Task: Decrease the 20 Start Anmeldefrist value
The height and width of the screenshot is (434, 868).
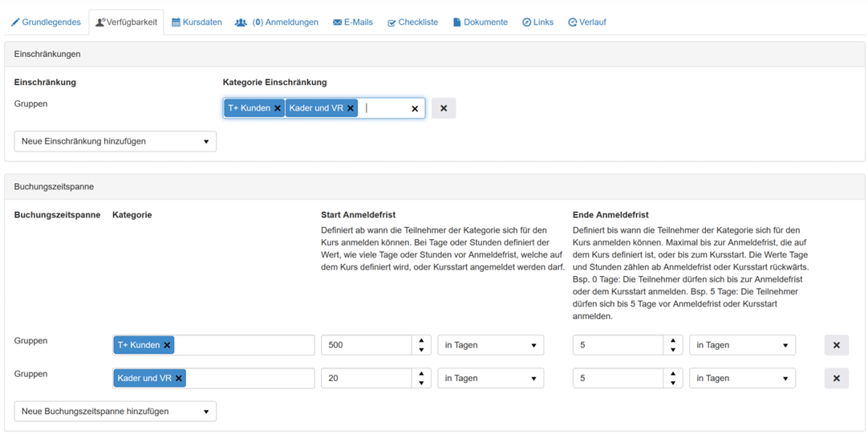Action: (421, 383)
